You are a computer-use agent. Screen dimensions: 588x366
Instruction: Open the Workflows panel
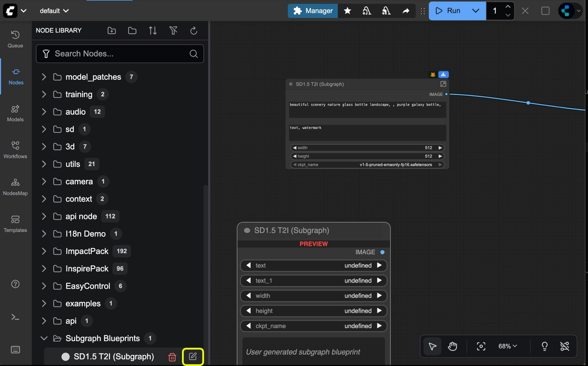pyautogui.click(x=15, y=149)
